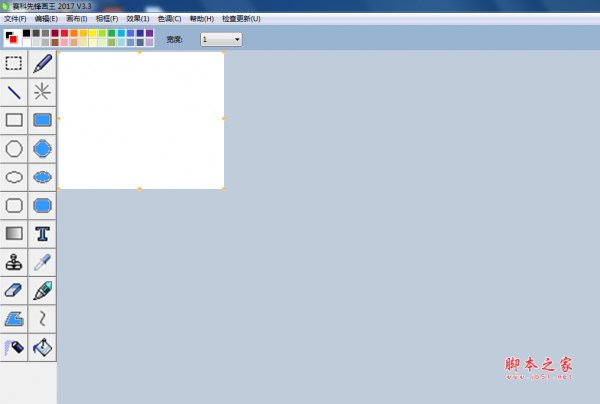
Task: Pick the brown color swatch
Action: click(55, 42)
